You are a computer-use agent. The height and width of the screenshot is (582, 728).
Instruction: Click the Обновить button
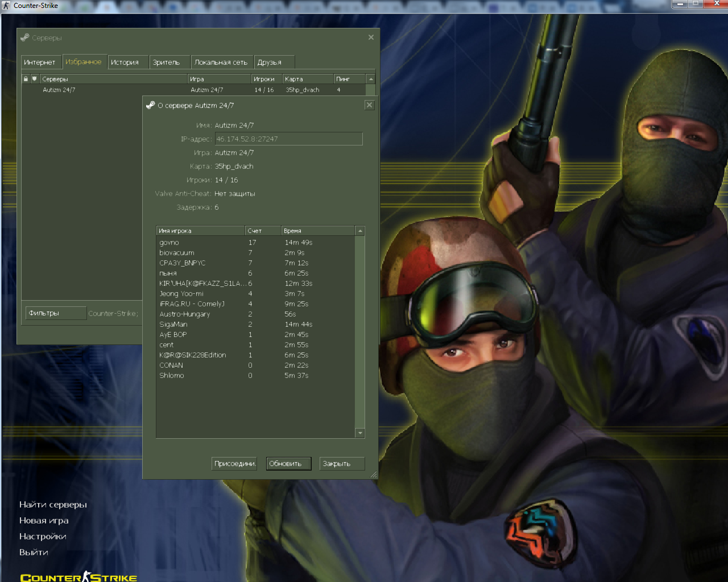(x=288, y=464)
